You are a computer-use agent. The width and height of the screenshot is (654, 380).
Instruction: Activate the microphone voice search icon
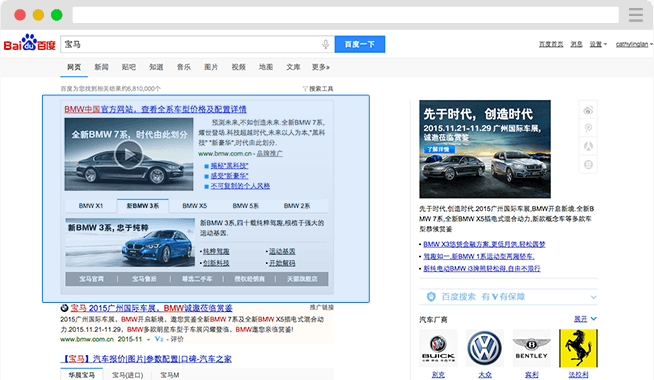point(326,44)
